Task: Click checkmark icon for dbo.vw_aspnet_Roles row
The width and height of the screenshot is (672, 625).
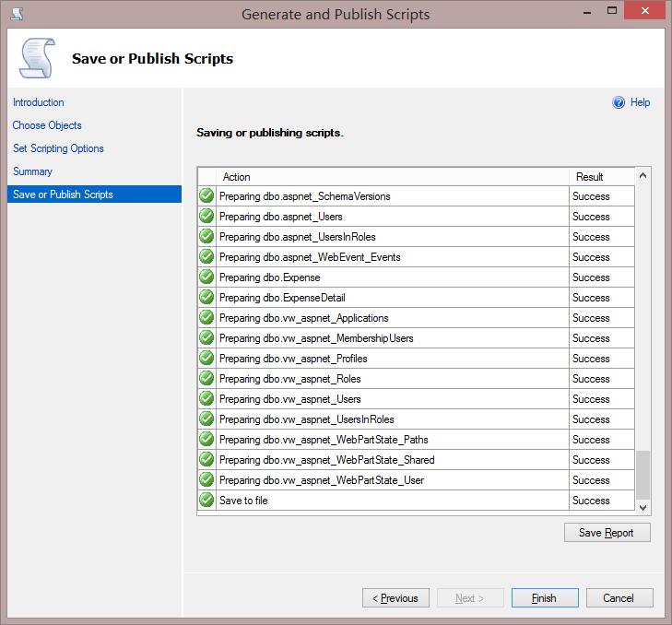Action: click(x=206, y=379)
